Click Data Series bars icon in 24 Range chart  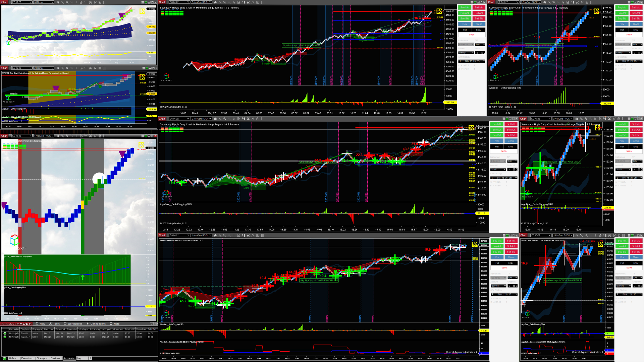click(58, 68)
